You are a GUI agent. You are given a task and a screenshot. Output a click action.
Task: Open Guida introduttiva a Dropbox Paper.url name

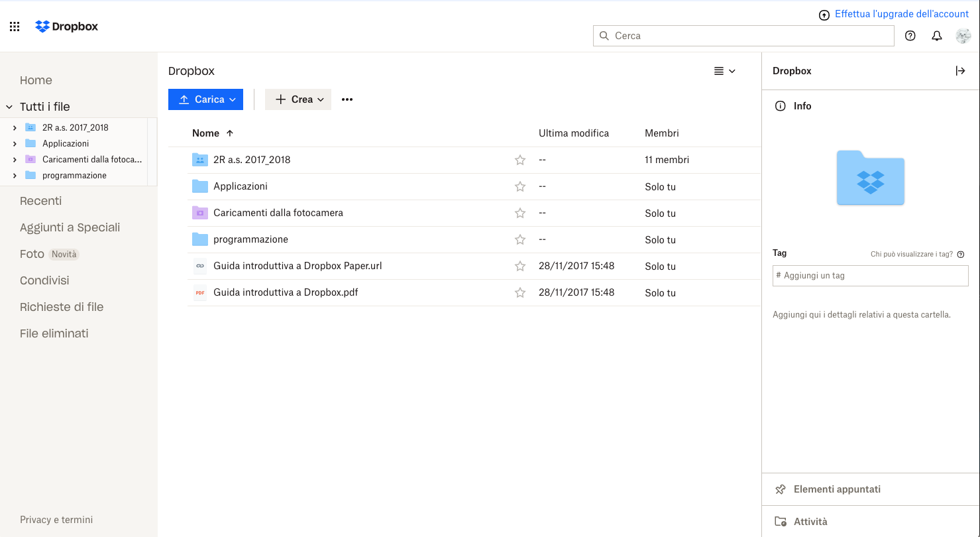[x=298, y=266]
